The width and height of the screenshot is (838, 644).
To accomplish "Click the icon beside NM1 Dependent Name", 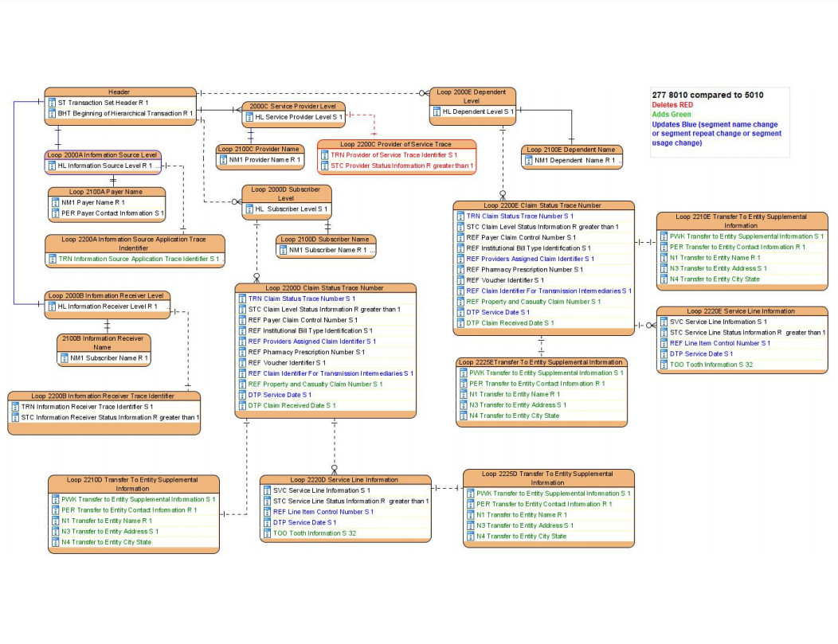I will (529, 160).
